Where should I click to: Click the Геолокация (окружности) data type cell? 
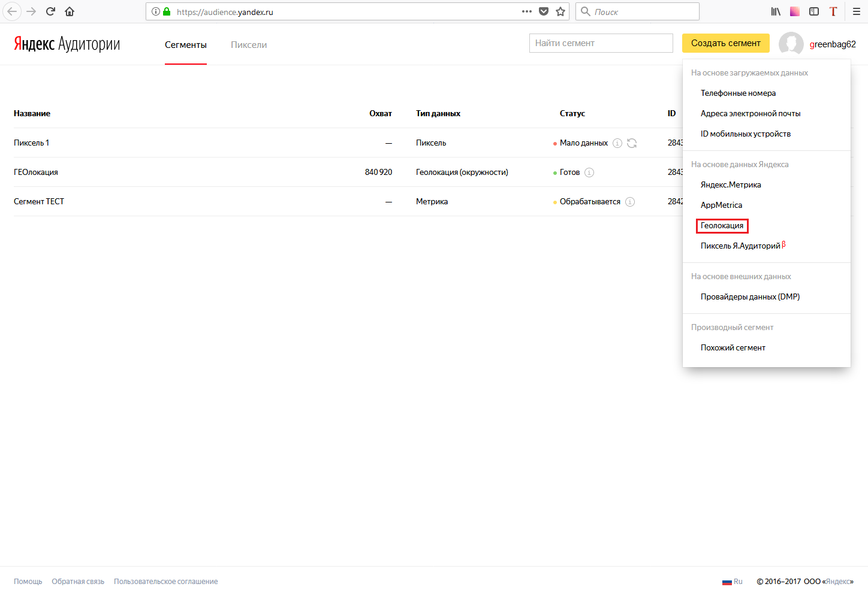tap(462, 172)
